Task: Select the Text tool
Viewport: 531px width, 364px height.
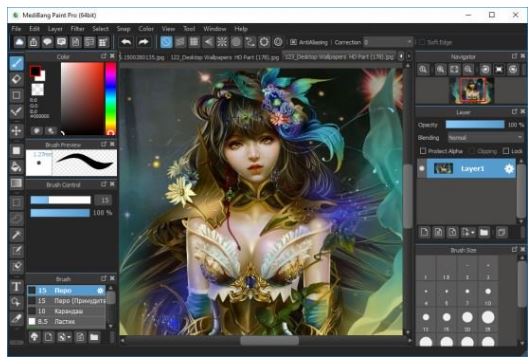Action: click(16, 286)
